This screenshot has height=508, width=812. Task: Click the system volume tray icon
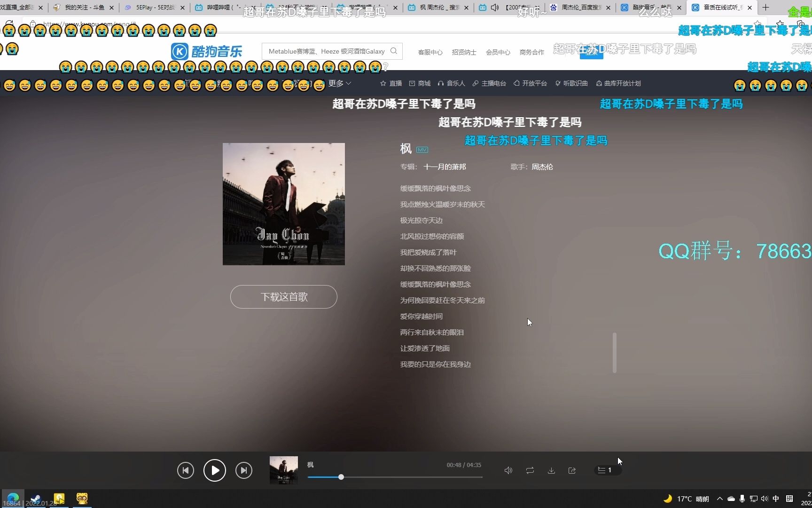765,499
